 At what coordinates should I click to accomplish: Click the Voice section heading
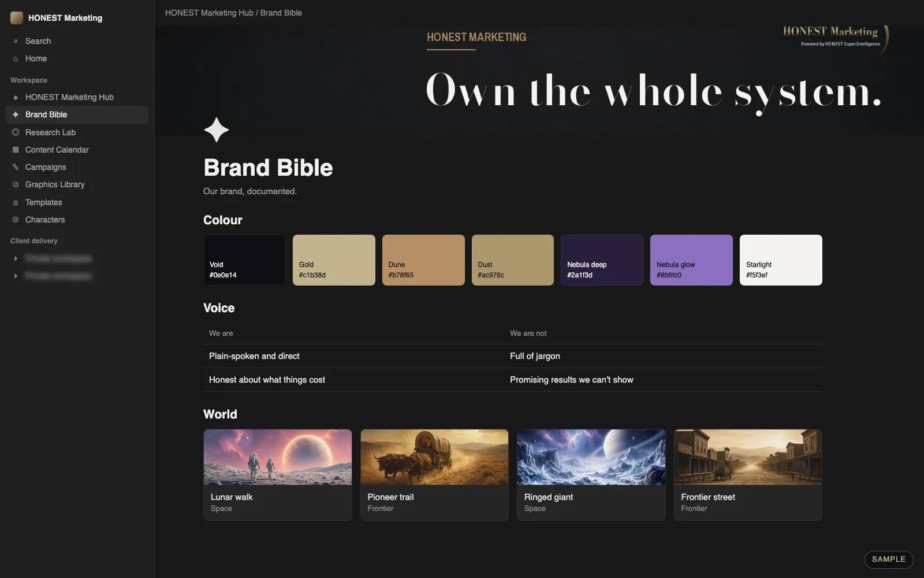(x=219, y=308)
